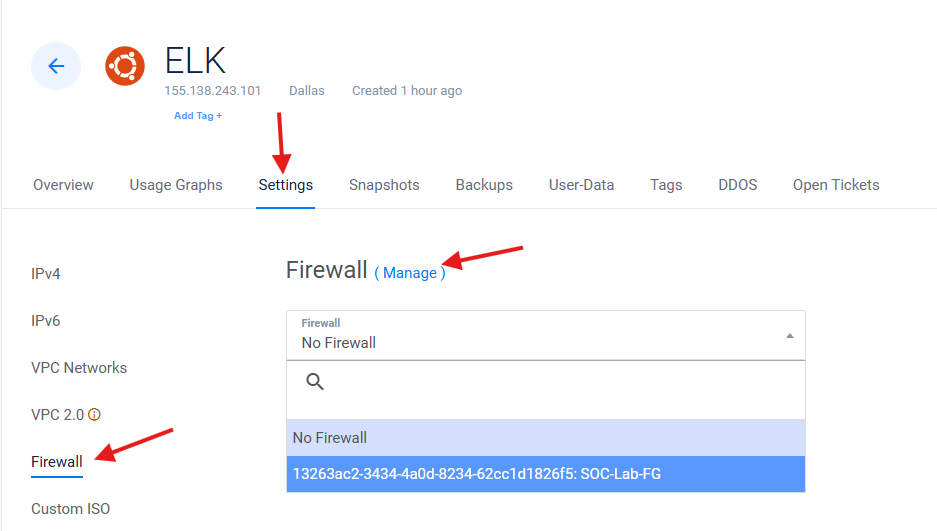Expand the Firewall dropdown arrow

789,336
